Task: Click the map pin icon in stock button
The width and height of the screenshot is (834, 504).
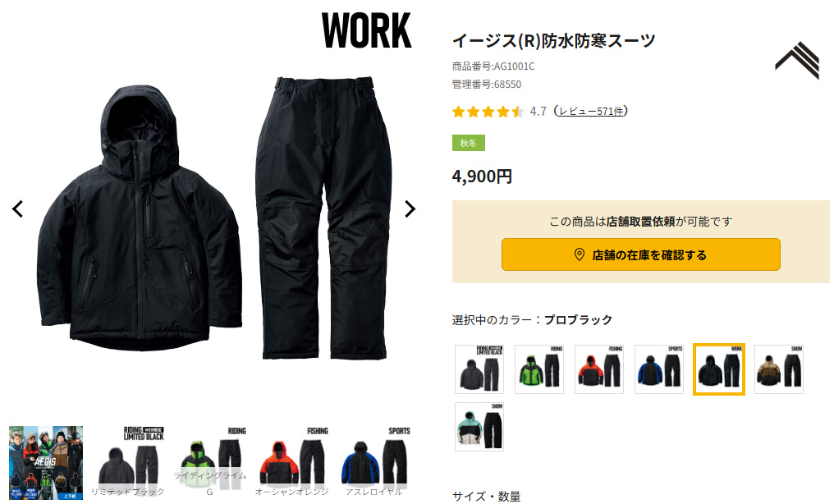Action: [580, 254]
